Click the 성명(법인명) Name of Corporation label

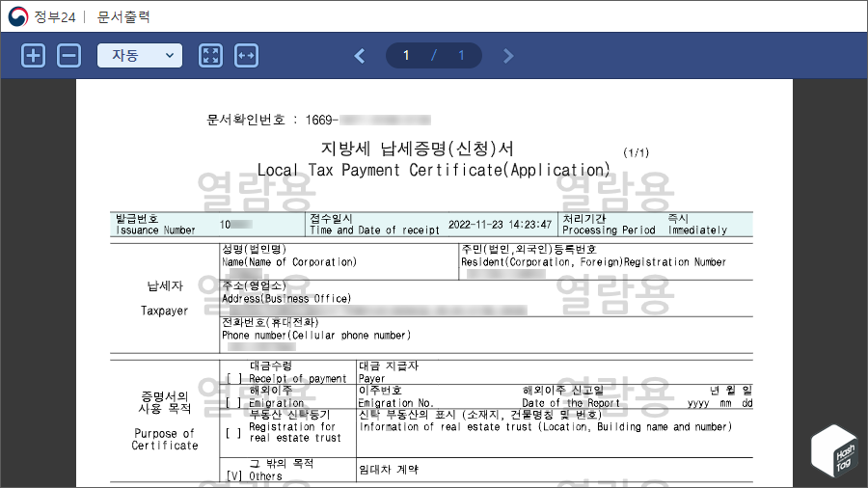(x=289, y=256)
